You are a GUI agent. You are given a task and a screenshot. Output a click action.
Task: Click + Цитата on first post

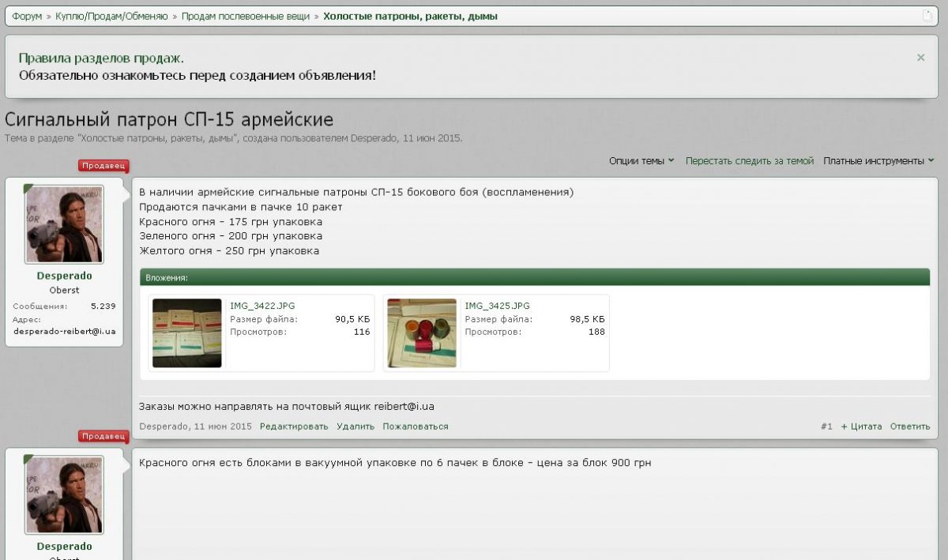[x=861, y=427]
